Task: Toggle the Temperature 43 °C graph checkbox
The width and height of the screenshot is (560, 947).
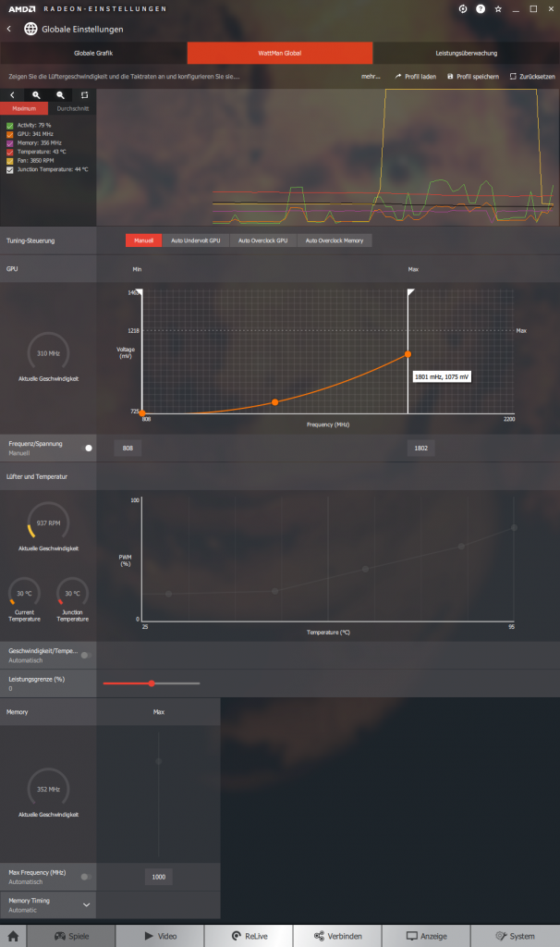Action: [x=9, y=153]
